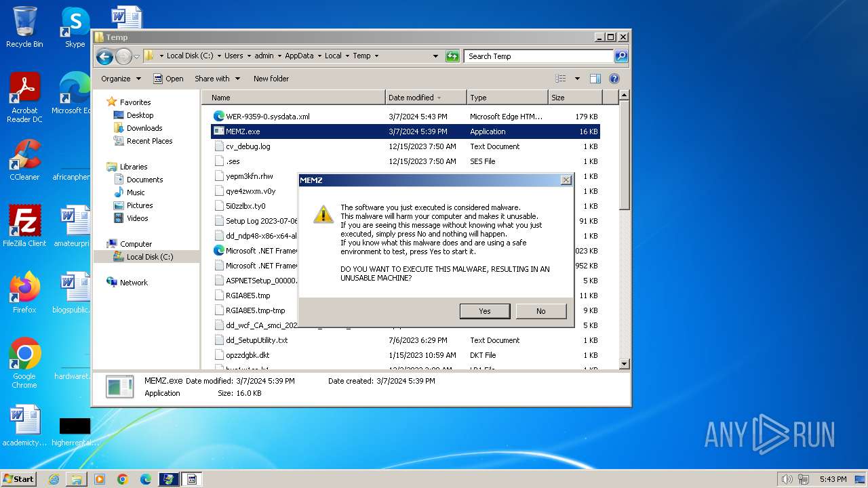Sort by the Size column header
This screenshot has width=868, height=488.
(576, 98)
